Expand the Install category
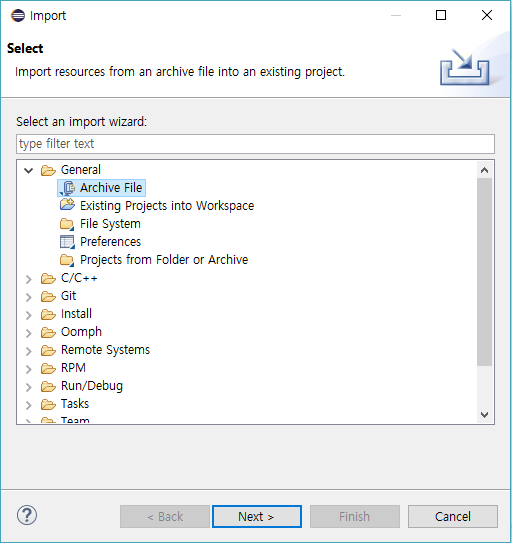Screen dimensions: 512x543 coord(29,315)
